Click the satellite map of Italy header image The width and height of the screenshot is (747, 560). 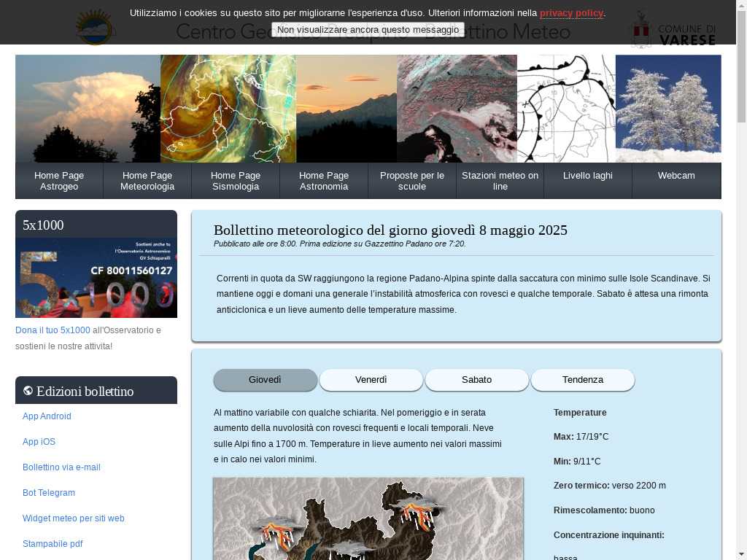[228, 109]
